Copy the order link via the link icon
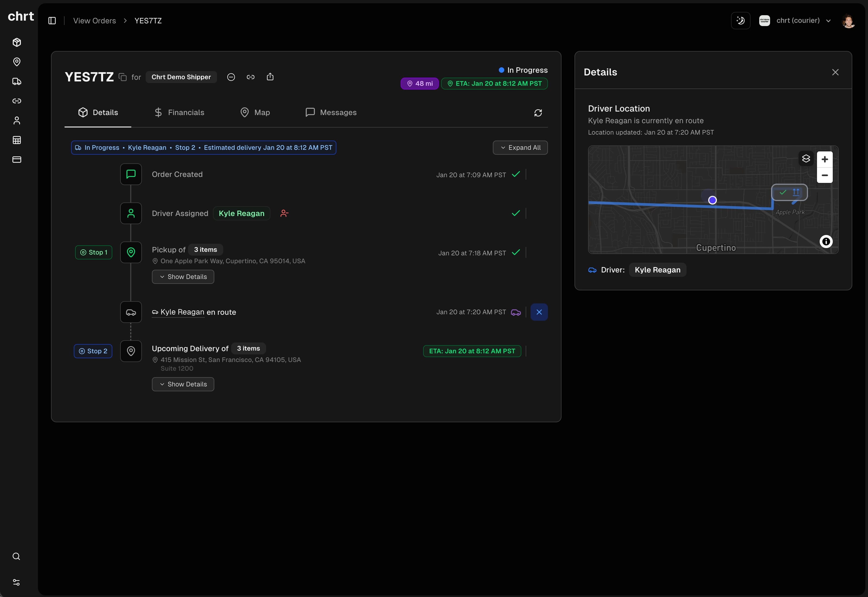Screen dimensions: 868x597 [250, 77]
